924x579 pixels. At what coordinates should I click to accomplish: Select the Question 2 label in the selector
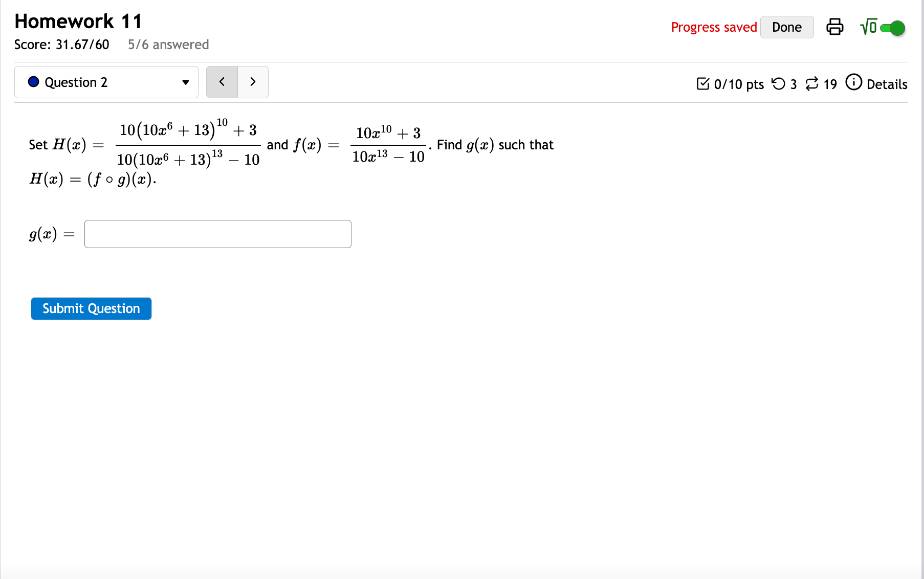(76, 82)
